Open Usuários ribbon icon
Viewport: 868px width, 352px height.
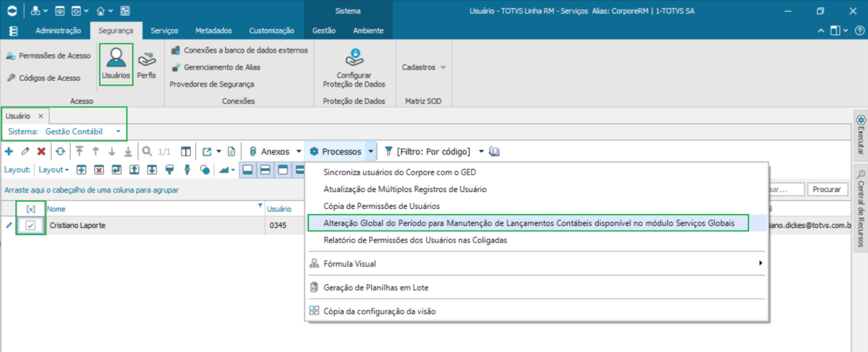coord(116,65)
